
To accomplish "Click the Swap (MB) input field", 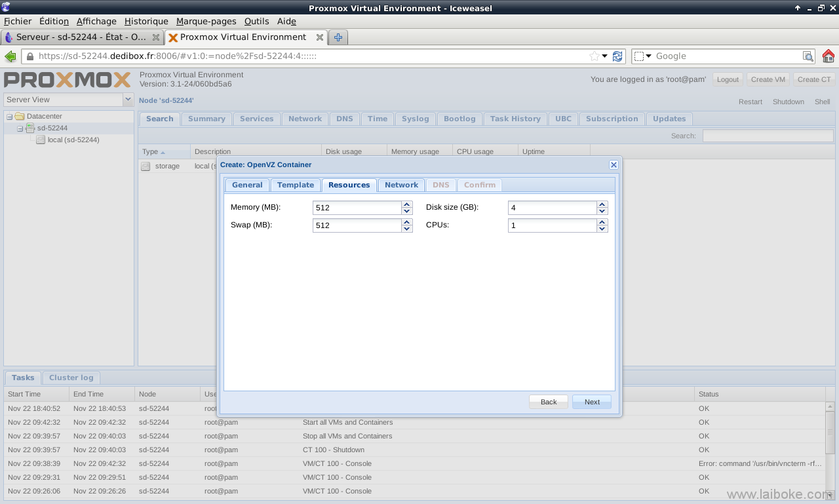I will [x=357, y=225].
